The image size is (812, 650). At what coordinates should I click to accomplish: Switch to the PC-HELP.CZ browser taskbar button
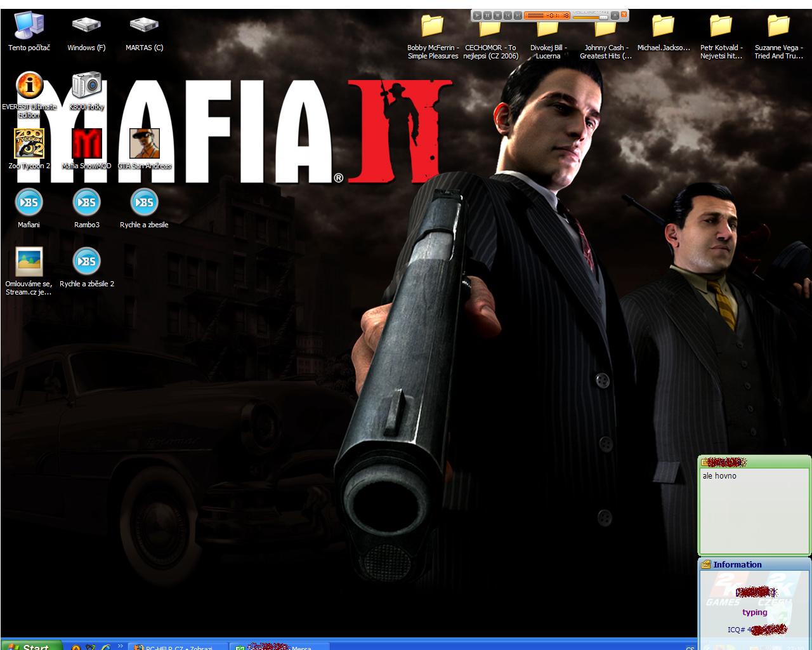tap(178, 646)
